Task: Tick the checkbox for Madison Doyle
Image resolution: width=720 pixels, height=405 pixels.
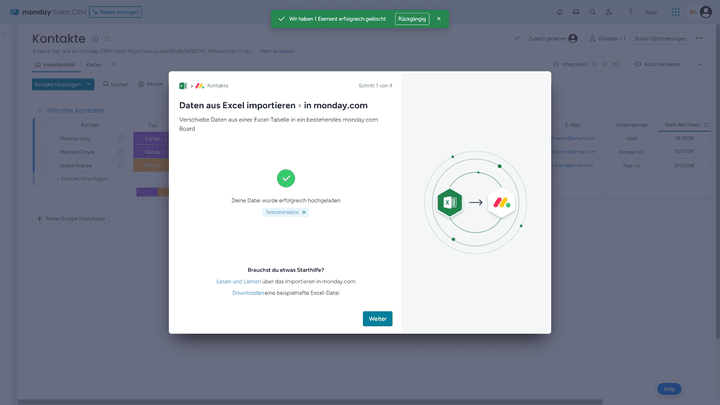Action: pyautogui.click(x=42, y=151)
